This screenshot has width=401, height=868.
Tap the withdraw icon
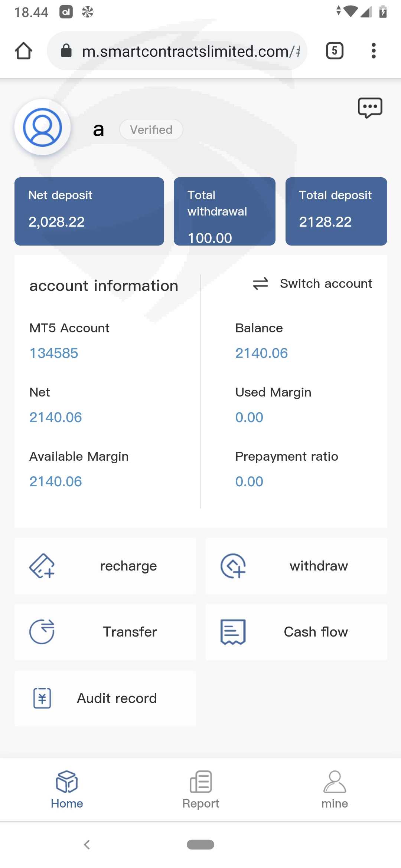pos(233,566)
